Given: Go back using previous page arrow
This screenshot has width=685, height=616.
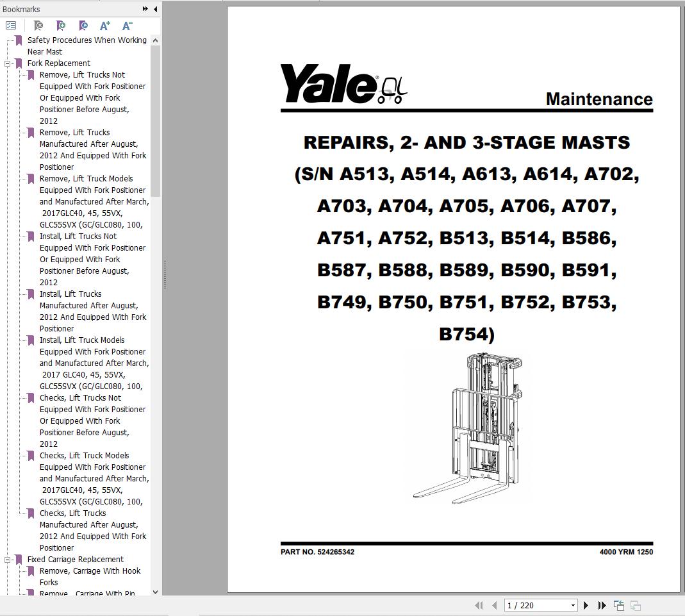Looking at the screenshot, I should [494, 605].
